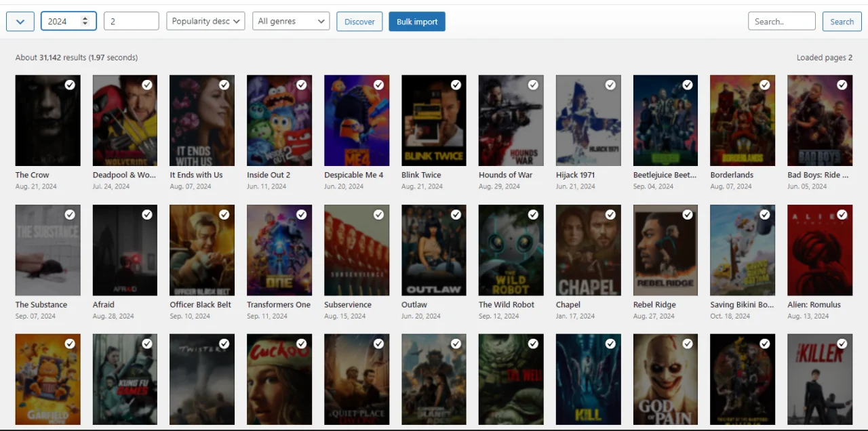This screenshot has width=868, height=431.
Task: Toggle the Borderlands poster checkmark
Action: click(765, 85)
